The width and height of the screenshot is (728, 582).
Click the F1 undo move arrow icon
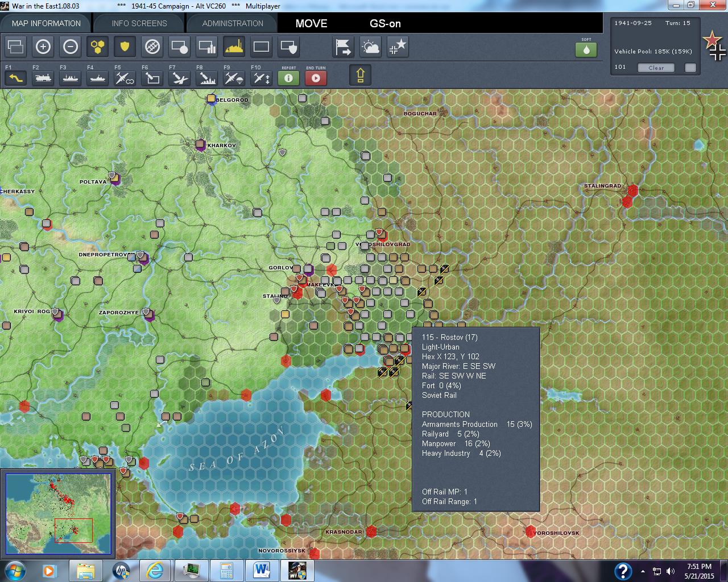[x=15, y=78]
